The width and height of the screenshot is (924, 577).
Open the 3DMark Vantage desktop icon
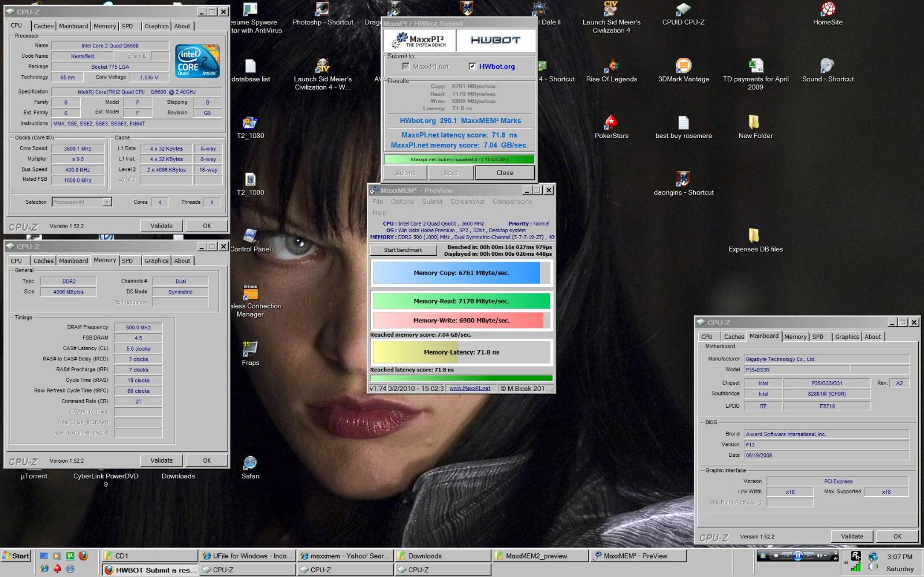684,71
